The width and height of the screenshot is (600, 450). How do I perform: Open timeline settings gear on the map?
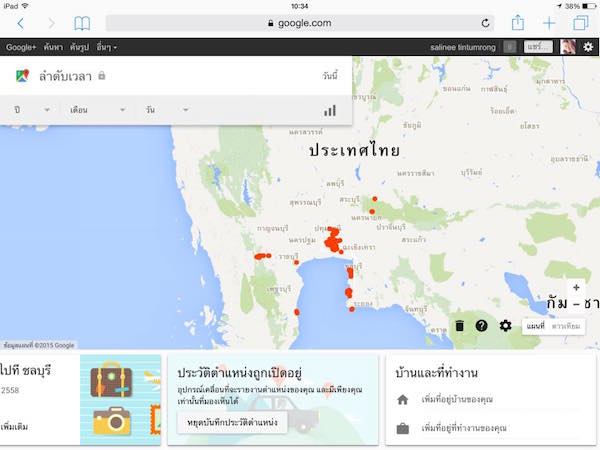click(x=505, y=326)
